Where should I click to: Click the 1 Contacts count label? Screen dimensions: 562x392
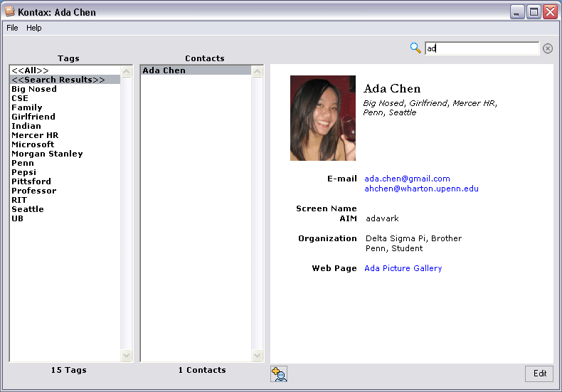point(202,370)
